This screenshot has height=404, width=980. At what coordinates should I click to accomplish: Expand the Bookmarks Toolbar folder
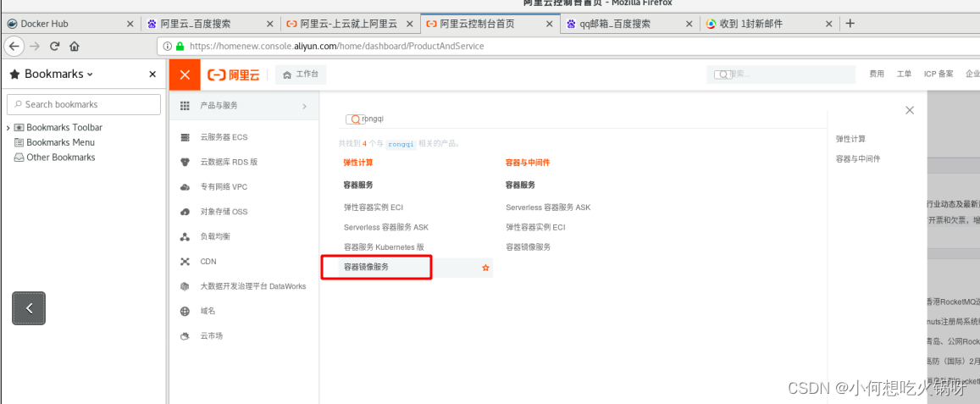tap(8, 128)
